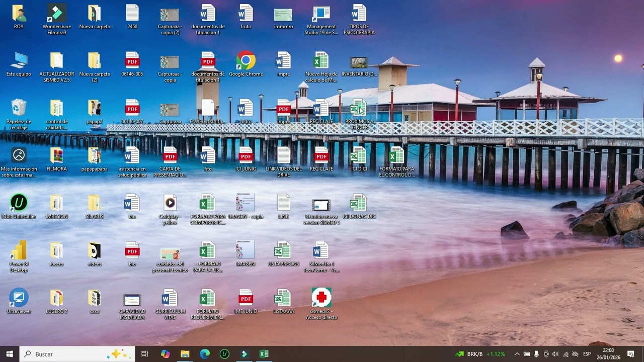This screenshot has width=644, height=362.
Task: Select the Google Chrome desktop icon
Action: pos(246,64)
